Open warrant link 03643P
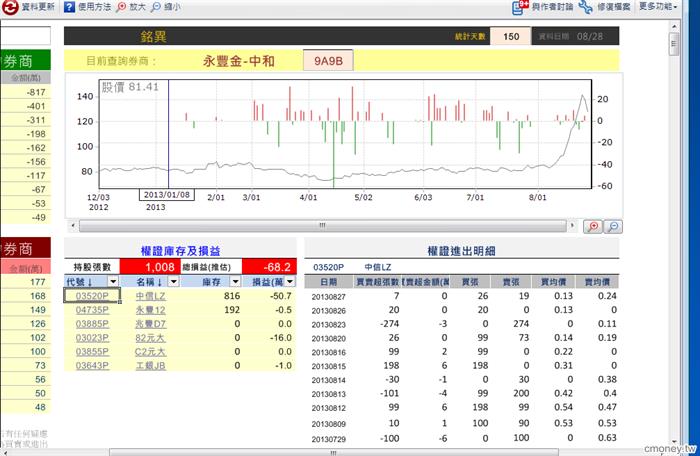This screenshot has height=456, width=700. [92, 365]
